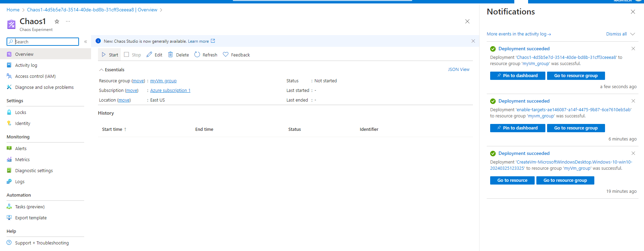Viewport: 644px width, 251px height.
Task: Click Go to resource button
Action: pos(512,180)
